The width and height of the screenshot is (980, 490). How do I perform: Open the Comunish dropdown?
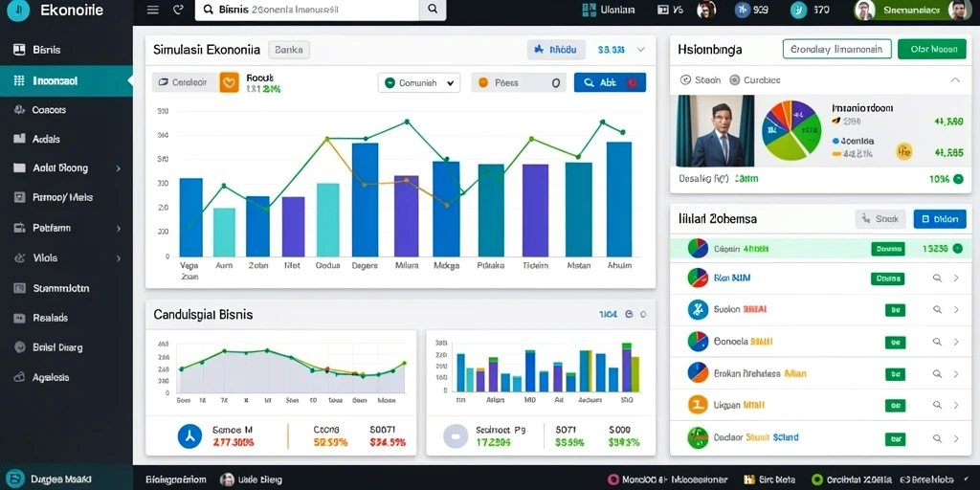419,82
